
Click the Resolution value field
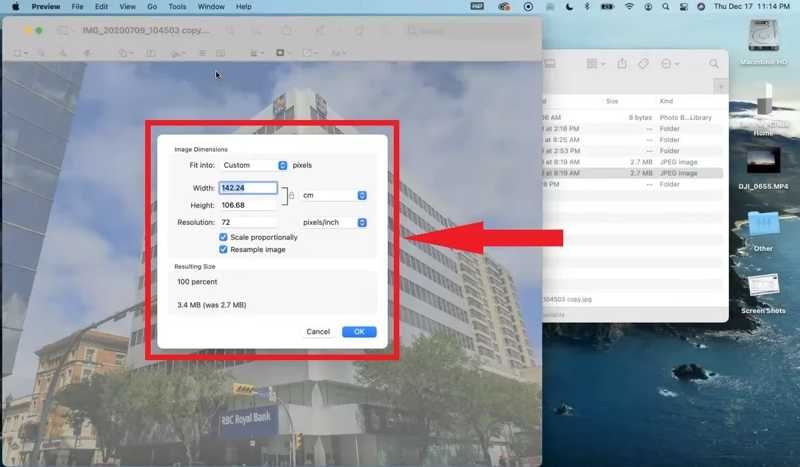pyautogui.click(x=248, y=222)
